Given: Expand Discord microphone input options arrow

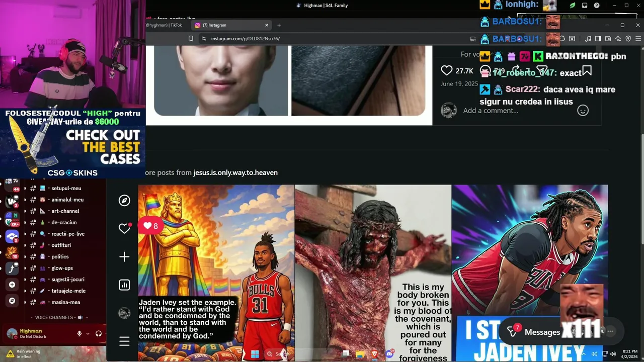Looking at the screenshot, I should 88,333.
